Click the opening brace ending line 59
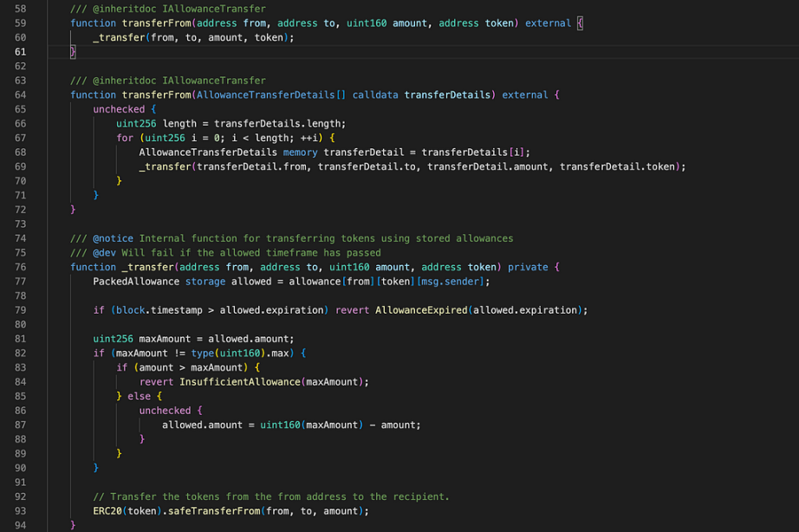The width and height of the screenshot is (799, 532). [x=580, y=23]
